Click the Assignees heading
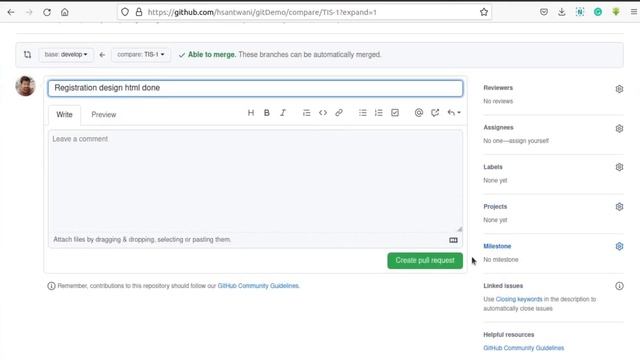The image size is (640, 360). coord(498,127)
